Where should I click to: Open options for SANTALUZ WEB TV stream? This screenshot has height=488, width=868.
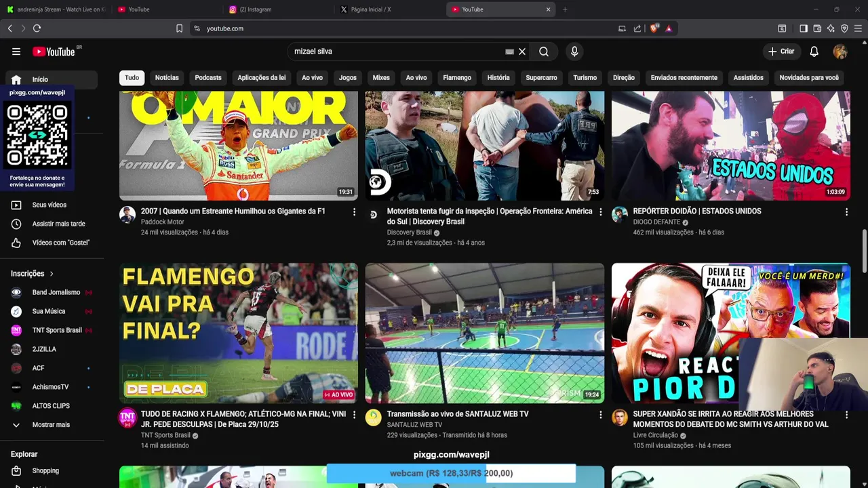point(600,415)
